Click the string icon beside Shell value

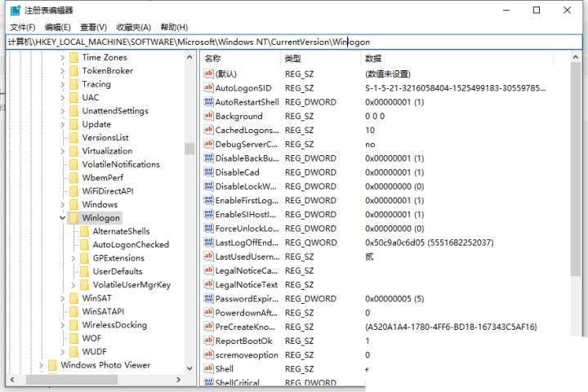pos(208,369)
